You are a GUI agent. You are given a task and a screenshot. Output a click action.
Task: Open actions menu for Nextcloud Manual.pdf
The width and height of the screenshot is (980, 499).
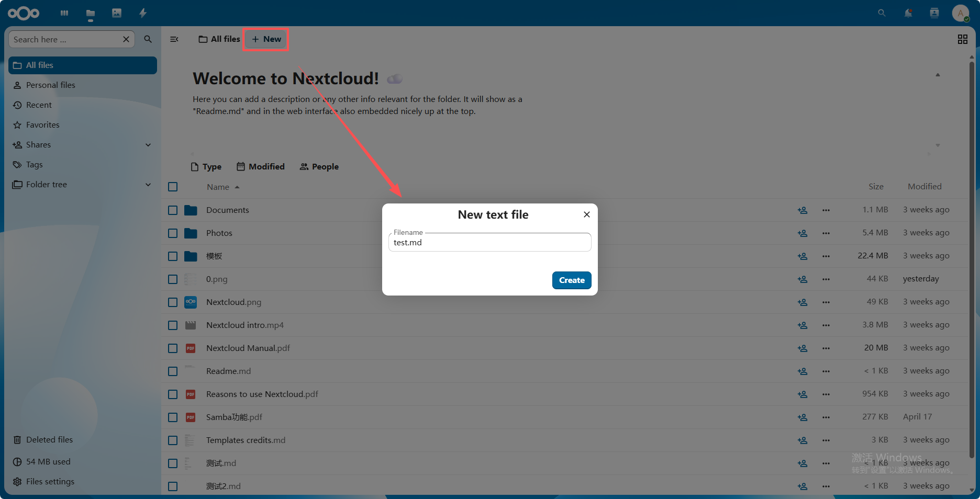(826, 348)
